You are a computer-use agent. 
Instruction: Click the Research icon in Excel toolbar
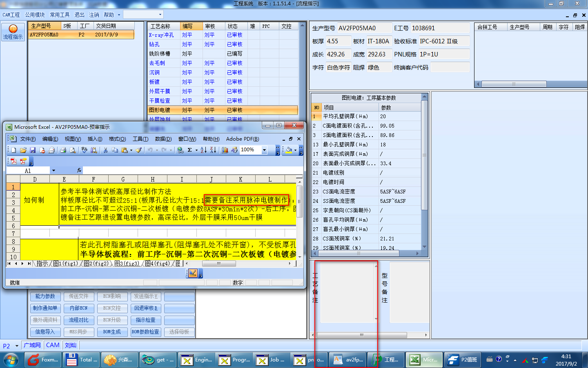pos(94,150)
